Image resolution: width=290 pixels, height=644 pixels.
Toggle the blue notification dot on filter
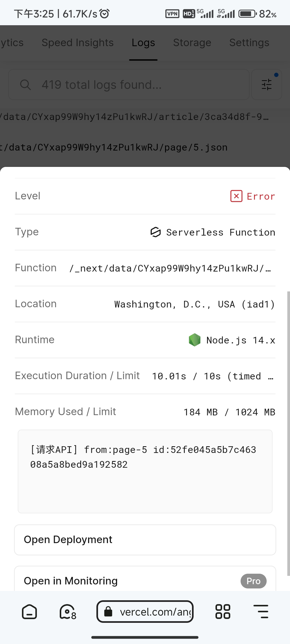click(x=276, y=75)
